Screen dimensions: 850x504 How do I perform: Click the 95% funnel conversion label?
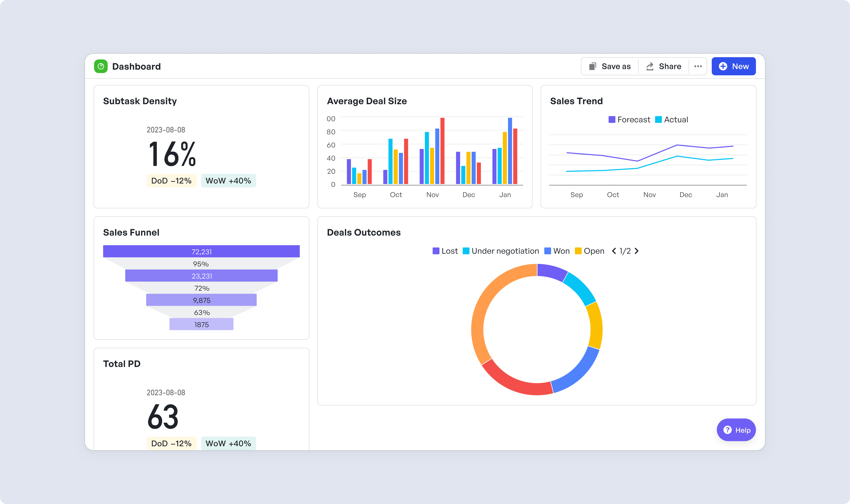point(201,264)
